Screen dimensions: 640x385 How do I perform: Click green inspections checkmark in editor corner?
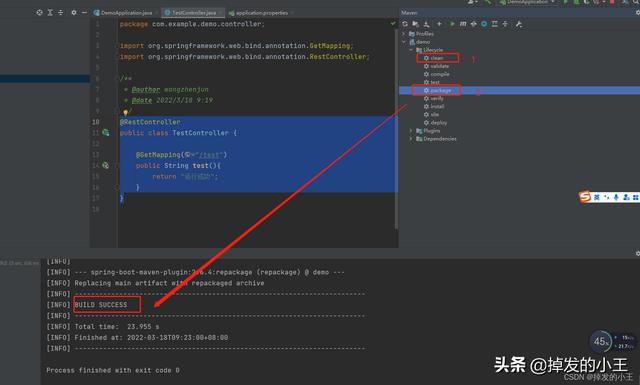[393, 24]
